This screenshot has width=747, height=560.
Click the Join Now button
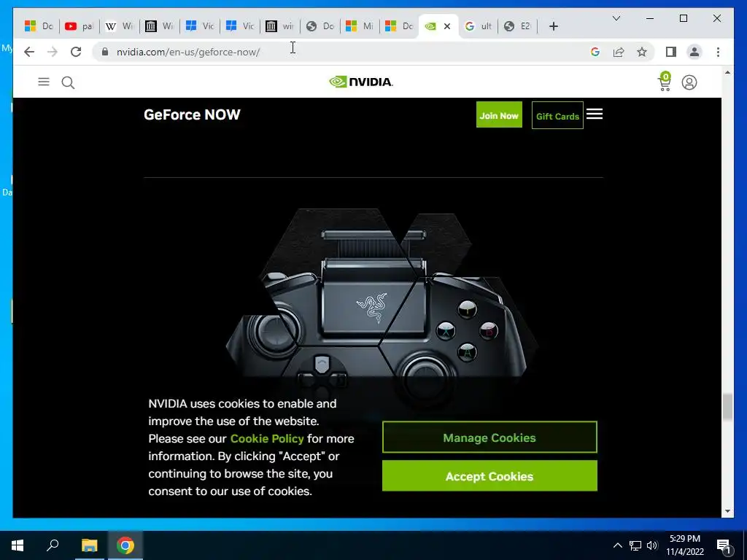tap(499, 114)
